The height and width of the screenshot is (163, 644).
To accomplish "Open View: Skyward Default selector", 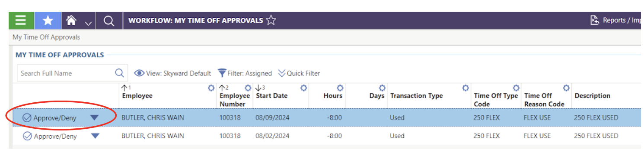I will [172, 73].
